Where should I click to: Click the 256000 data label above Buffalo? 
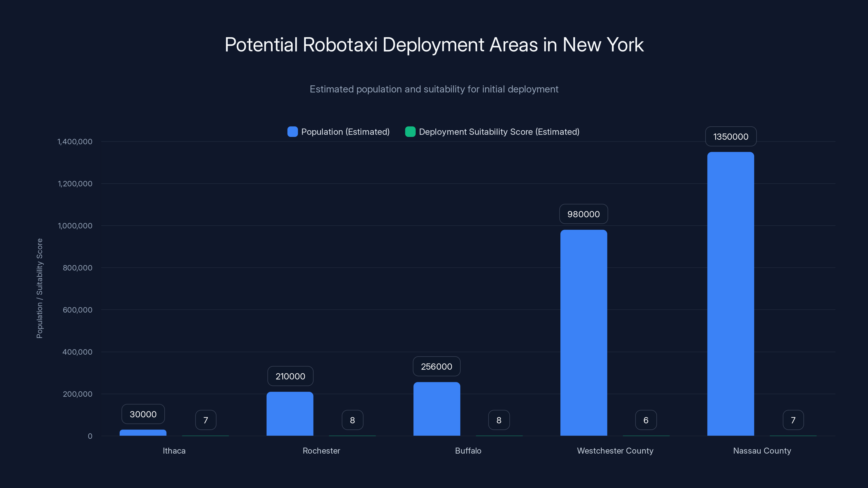437,367
